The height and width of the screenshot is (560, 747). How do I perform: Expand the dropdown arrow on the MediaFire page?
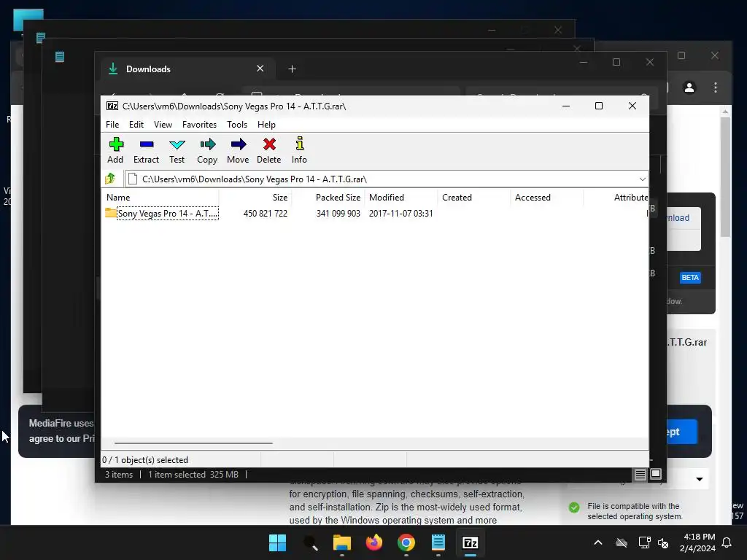pos(700,479)
